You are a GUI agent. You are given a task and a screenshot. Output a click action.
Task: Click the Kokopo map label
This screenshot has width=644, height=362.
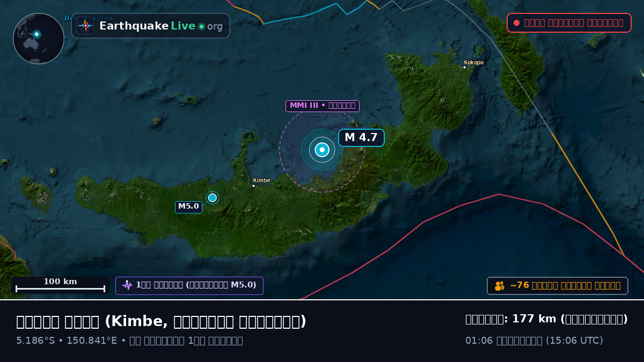pyautogui.click(x=474, y=62)
